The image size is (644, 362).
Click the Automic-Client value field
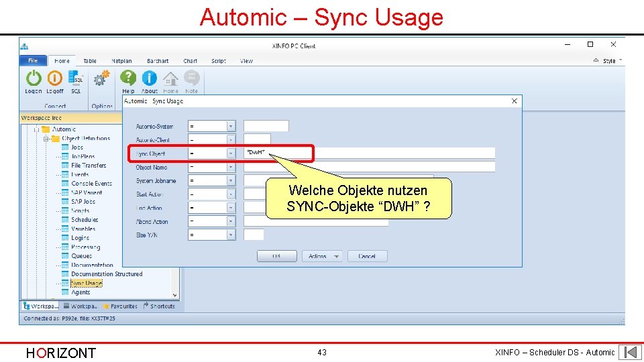coord(257,140)
